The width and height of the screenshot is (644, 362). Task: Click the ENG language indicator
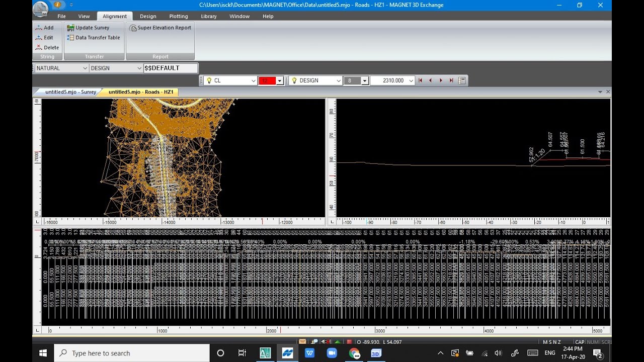(x=550, y=353)
